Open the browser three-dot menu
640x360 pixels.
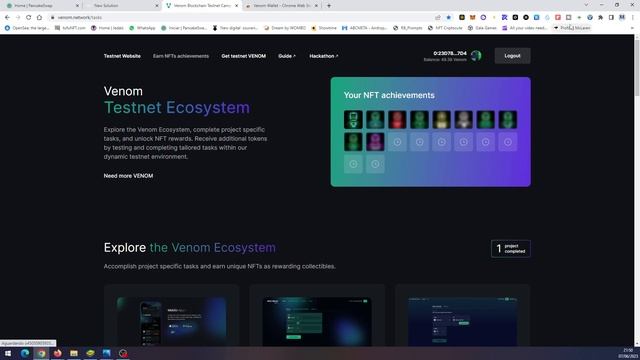click(x=633, y=18)
